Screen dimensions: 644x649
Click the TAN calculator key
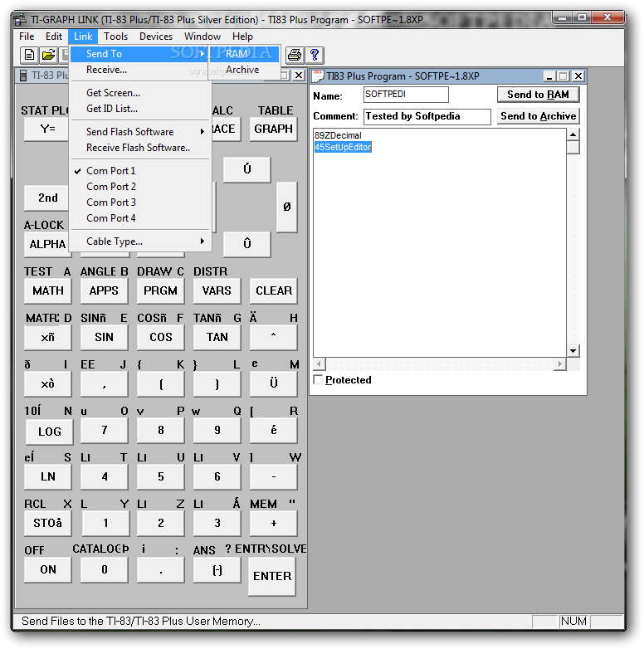click(x=217, y=337)
